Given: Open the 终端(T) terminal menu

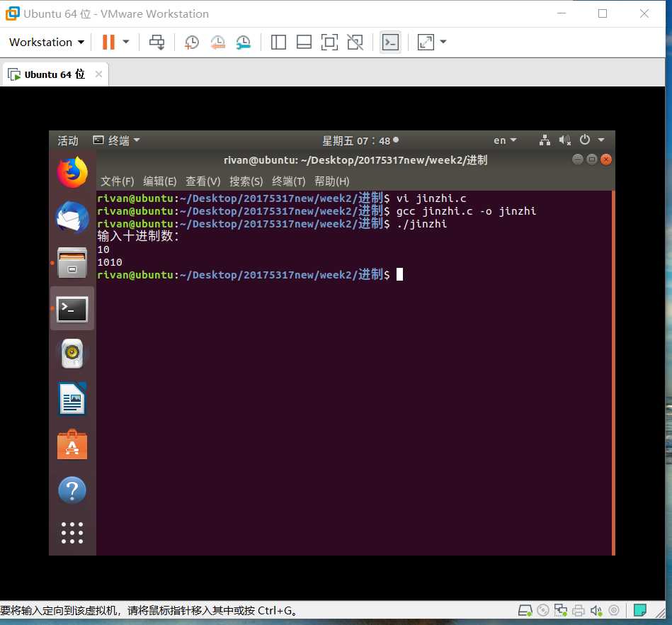Looking at the screenshot, I should 288,181.
